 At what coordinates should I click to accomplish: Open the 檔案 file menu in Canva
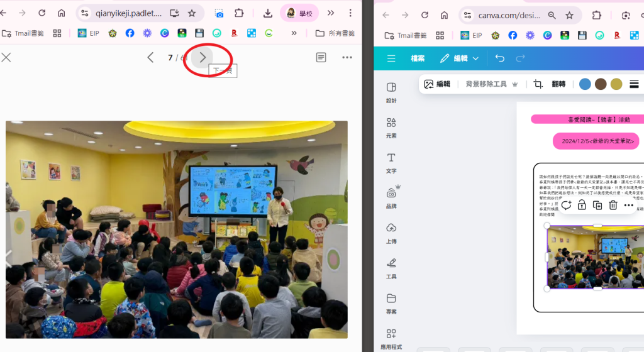click(x=418, y=58)
